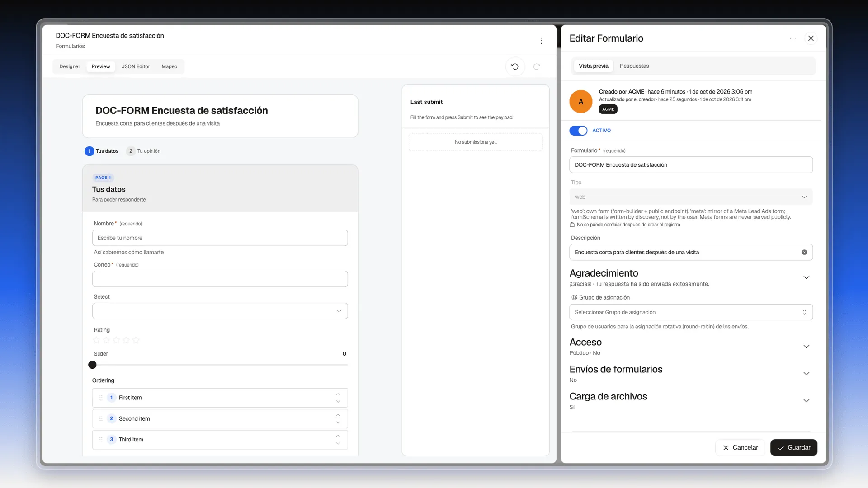Close the Editar Formulario panel
This screenshot has width=868, height=488.
811,38
